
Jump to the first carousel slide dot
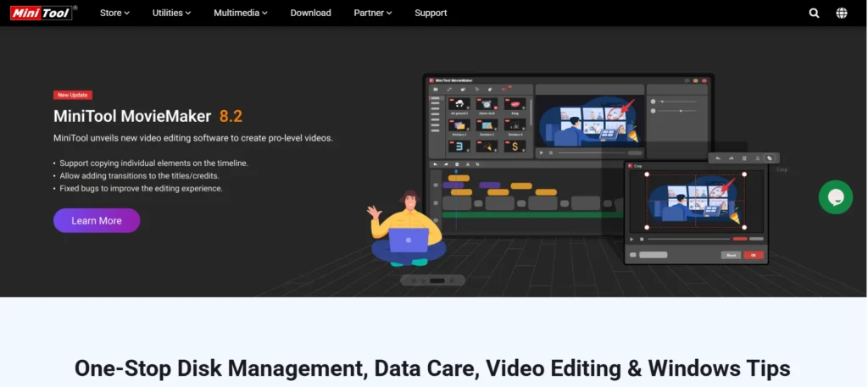click(x=414, y=280)
